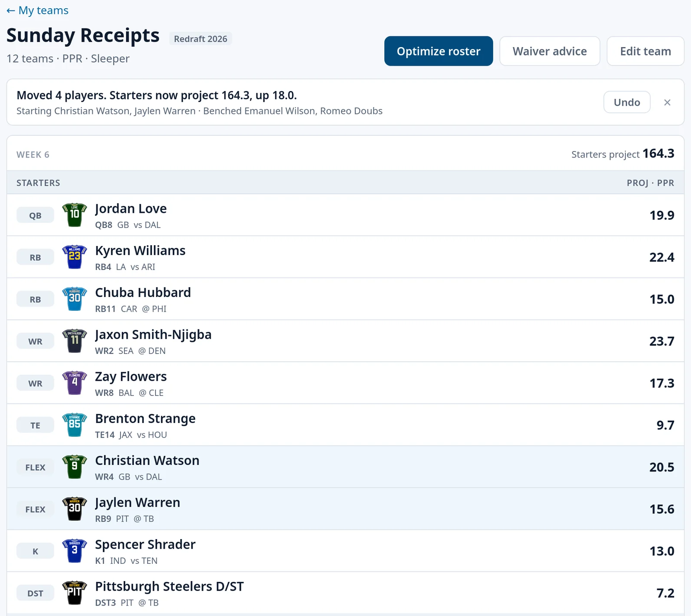Click Jaylen Warren's black jersey icon
This screenshot has width=691, height=616.
tap(75, 509)
